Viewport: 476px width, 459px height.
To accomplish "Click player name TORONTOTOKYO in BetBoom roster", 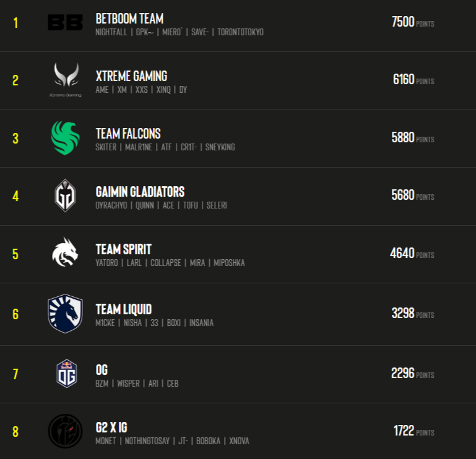I will [240, 32].
